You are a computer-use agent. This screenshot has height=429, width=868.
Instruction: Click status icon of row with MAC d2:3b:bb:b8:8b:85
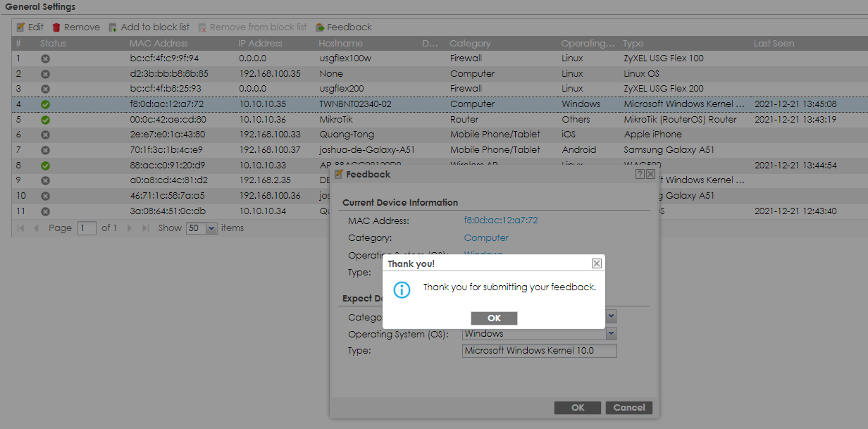tap(45, 74)
